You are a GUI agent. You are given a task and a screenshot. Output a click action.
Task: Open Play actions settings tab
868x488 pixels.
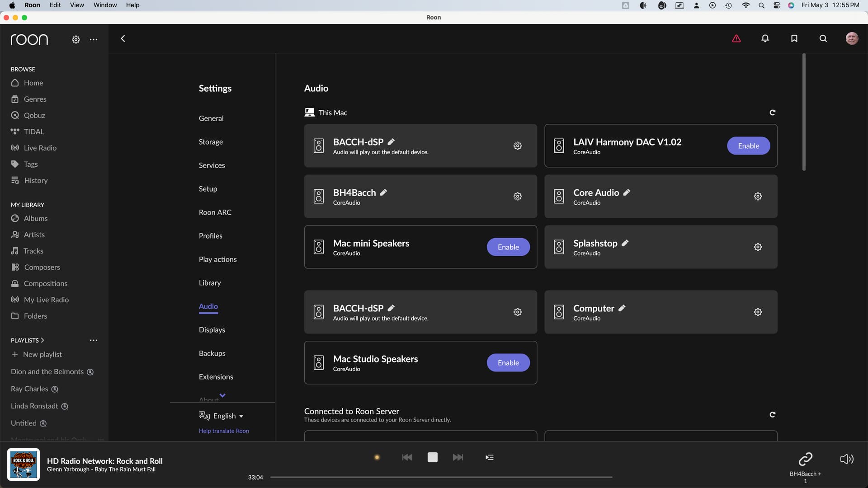(x=218, y=259)
